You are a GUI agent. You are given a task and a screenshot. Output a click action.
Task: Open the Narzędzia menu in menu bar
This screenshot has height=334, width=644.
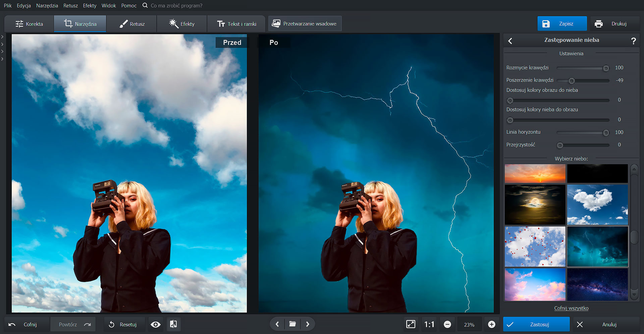tap(47, 5)
